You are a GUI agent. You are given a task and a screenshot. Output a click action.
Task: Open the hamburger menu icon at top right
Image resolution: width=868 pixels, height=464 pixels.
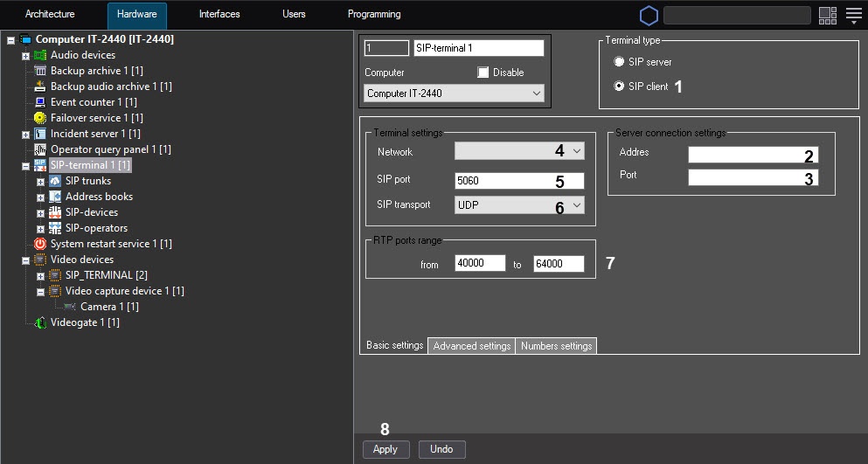(x=854, y=16)
